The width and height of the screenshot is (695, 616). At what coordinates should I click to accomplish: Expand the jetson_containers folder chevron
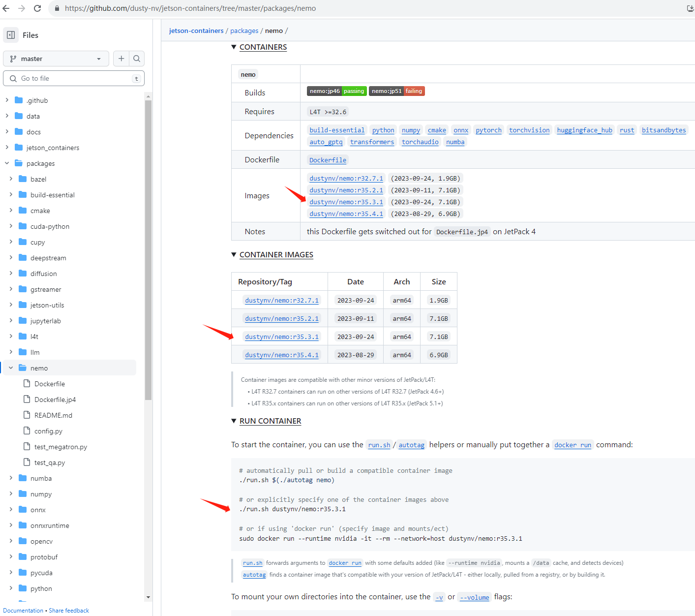click(7, 147)
